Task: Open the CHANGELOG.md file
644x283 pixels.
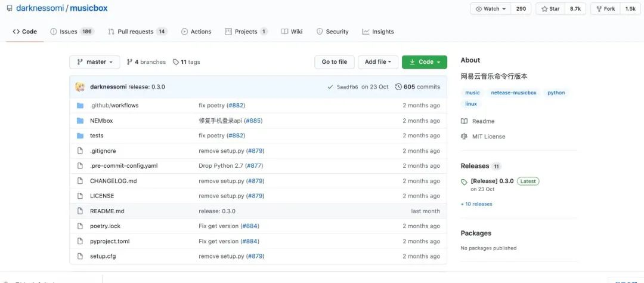Action: click(113, 180)
